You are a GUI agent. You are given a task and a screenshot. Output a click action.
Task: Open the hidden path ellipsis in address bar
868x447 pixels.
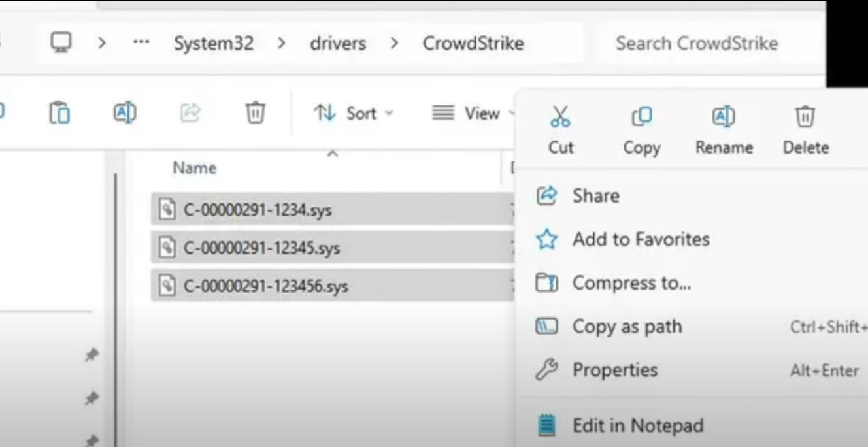(x=141, y=42)
